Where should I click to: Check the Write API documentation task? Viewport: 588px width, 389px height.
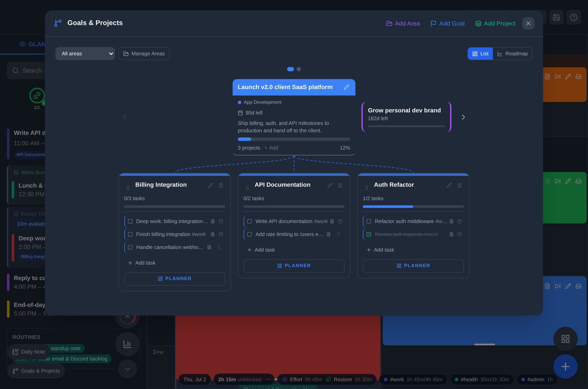coord(250,221)
